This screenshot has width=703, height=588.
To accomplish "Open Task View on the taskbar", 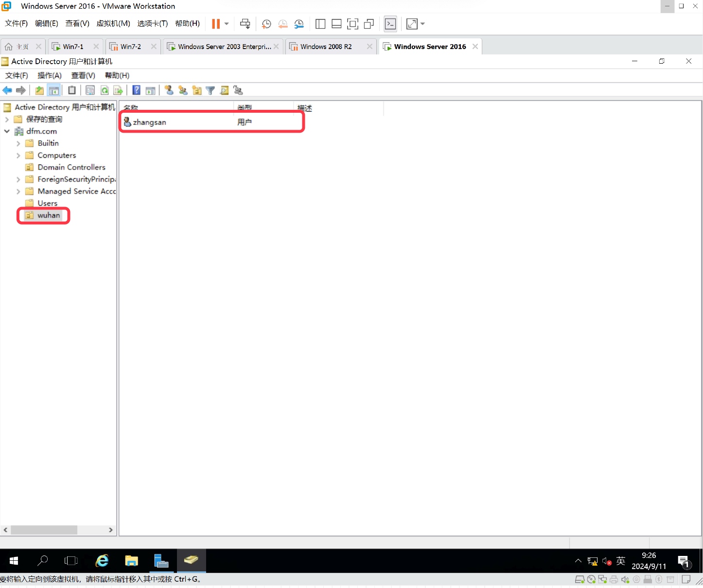I will click(x=71, y=561).
